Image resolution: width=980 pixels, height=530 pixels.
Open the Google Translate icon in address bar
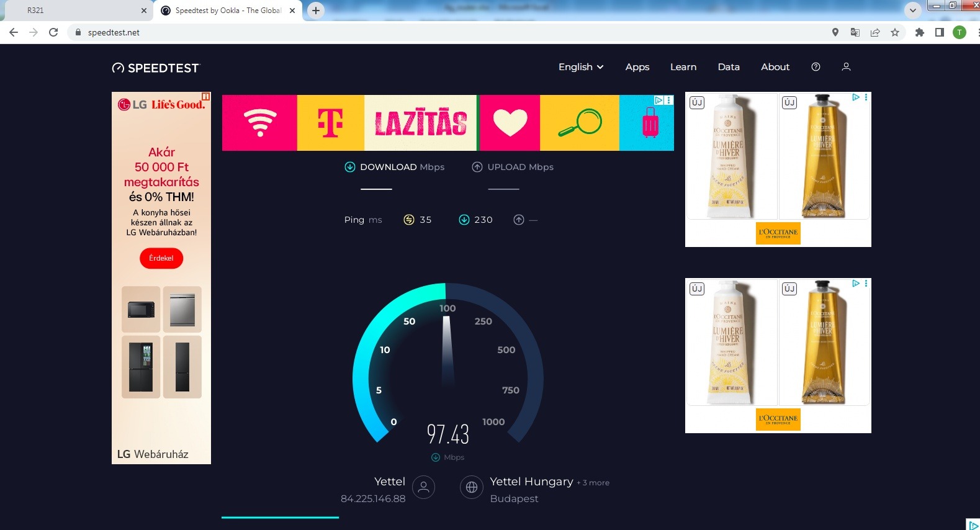pos(855,32)
